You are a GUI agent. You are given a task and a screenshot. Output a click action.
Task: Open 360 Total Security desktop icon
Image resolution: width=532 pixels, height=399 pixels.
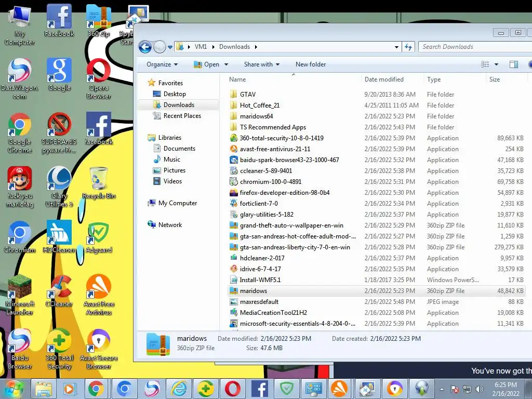[x=59, y=349]
